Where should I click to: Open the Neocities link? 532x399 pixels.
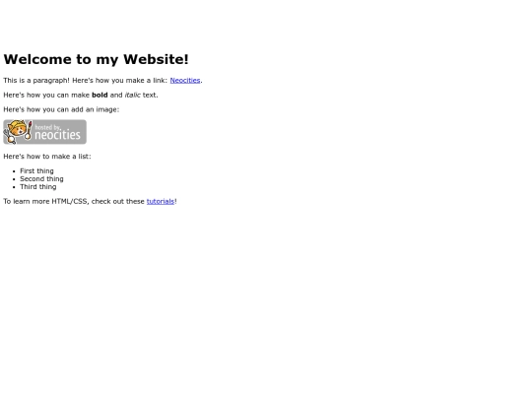point(185,81)
